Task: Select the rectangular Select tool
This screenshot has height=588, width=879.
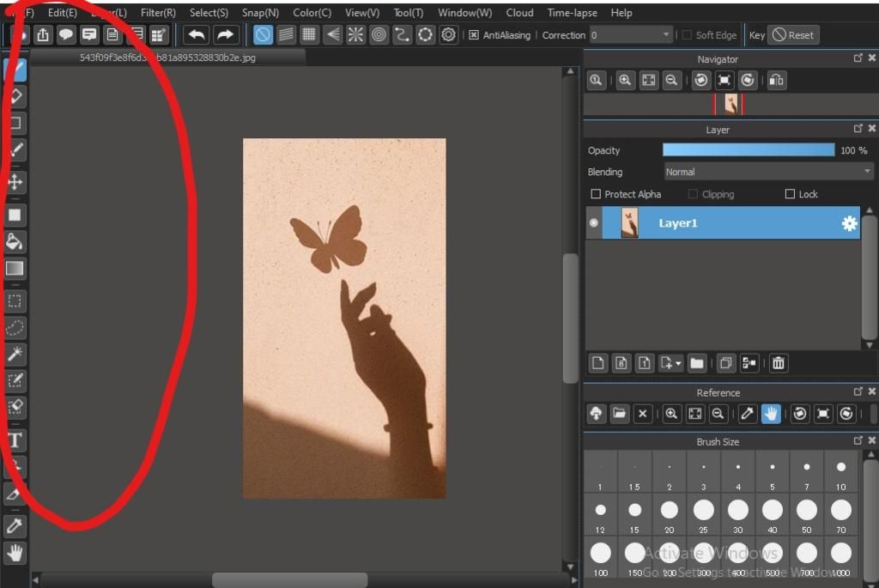Action: (x=15, y=301)
